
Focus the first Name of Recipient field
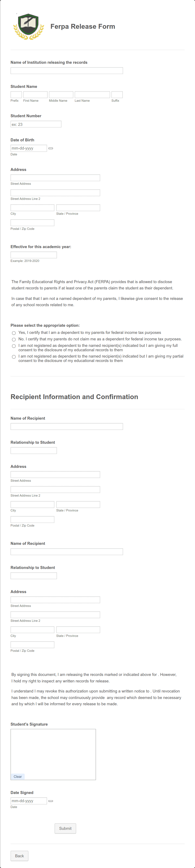tap(66, 426)
